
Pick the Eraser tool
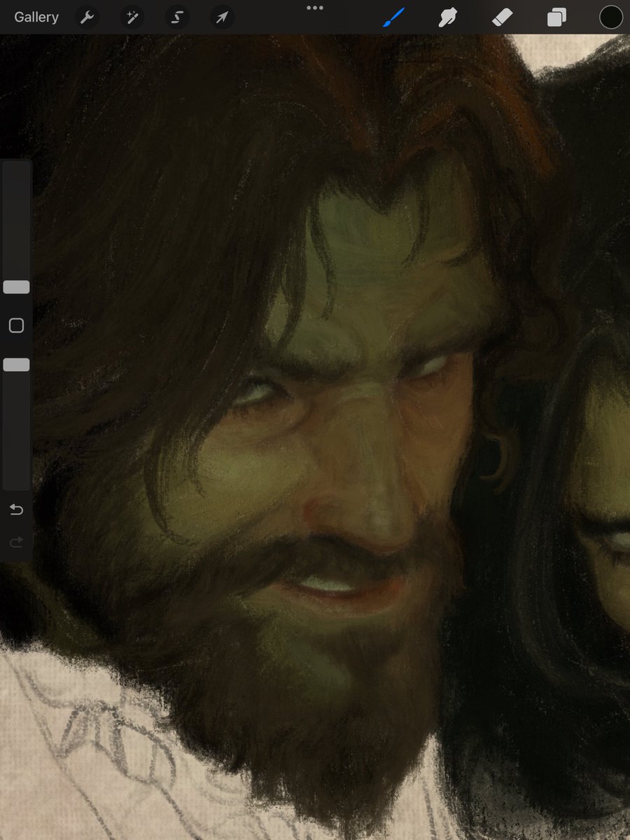(502, 17)
